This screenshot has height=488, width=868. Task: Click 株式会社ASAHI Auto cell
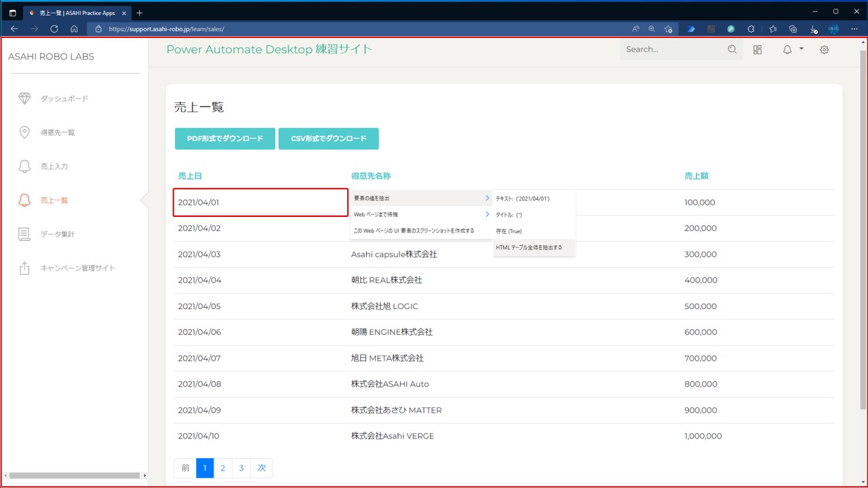390,384
